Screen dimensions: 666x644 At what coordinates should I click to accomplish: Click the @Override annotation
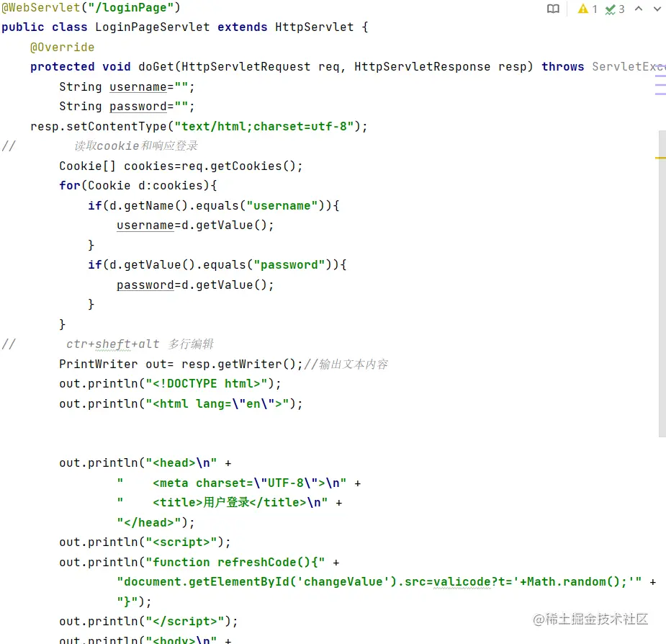click(x=62, y=48)
